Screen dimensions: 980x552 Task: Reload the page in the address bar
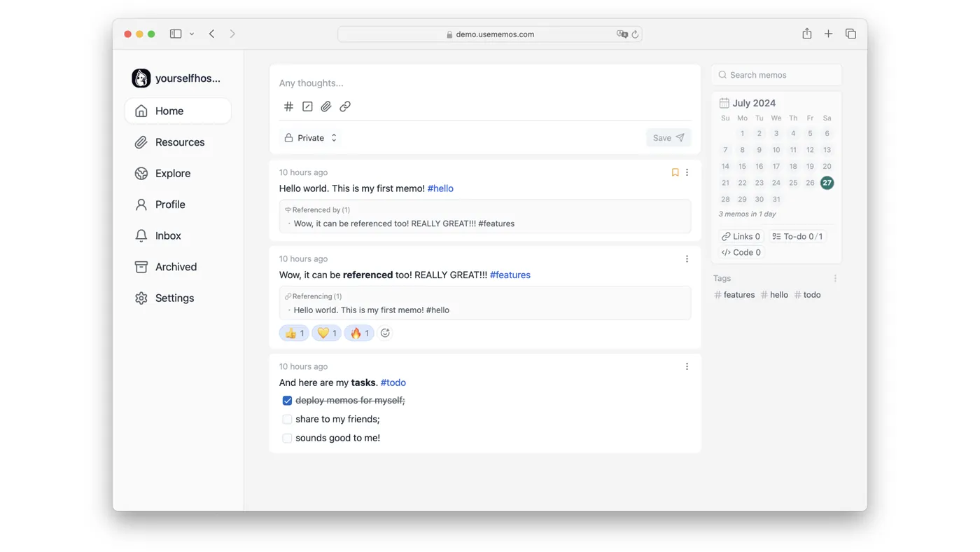point(635,34)
